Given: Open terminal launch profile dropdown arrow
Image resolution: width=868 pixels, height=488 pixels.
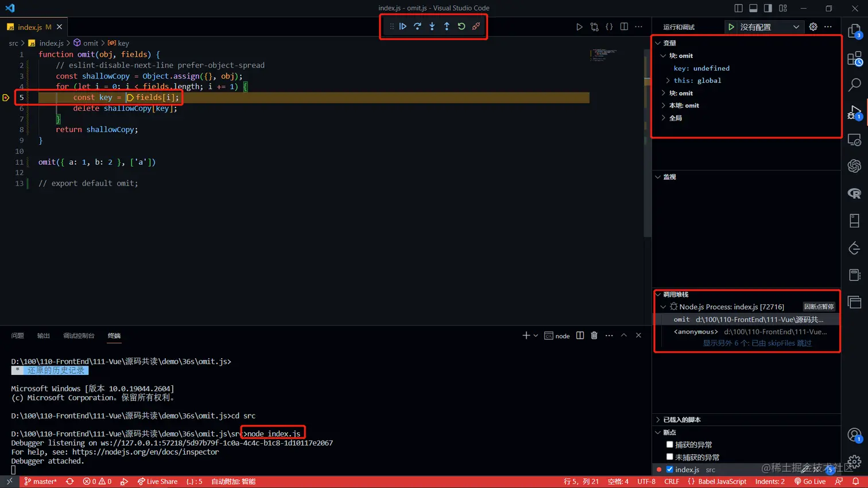Looking at the screenshot, I should click(536, 336).
